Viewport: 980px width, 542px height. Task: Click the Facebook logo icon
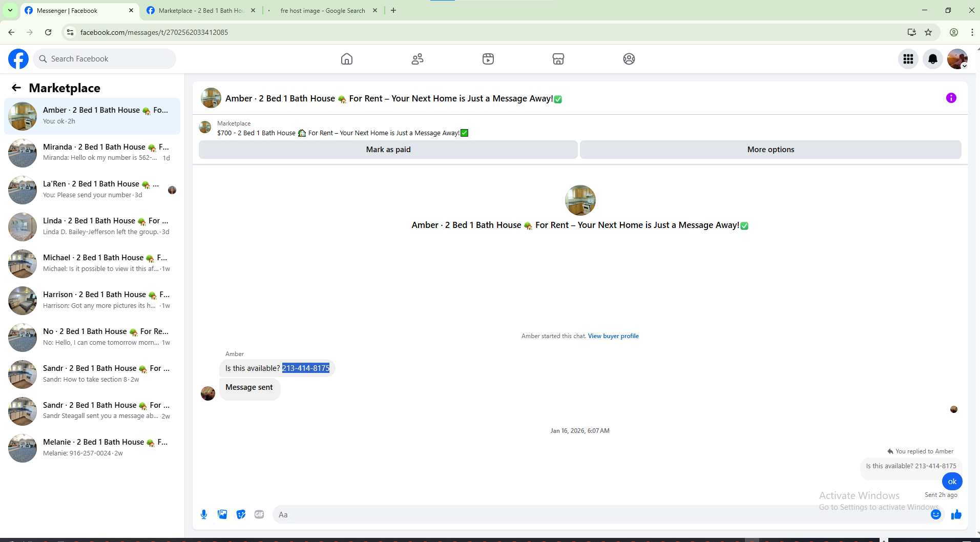[18, 59]
